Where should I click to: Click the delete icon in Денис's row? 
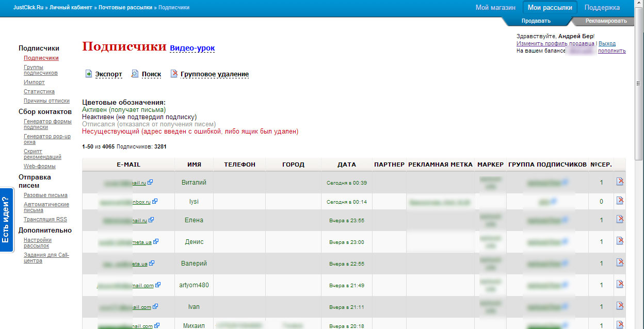(x=620, y=241)
